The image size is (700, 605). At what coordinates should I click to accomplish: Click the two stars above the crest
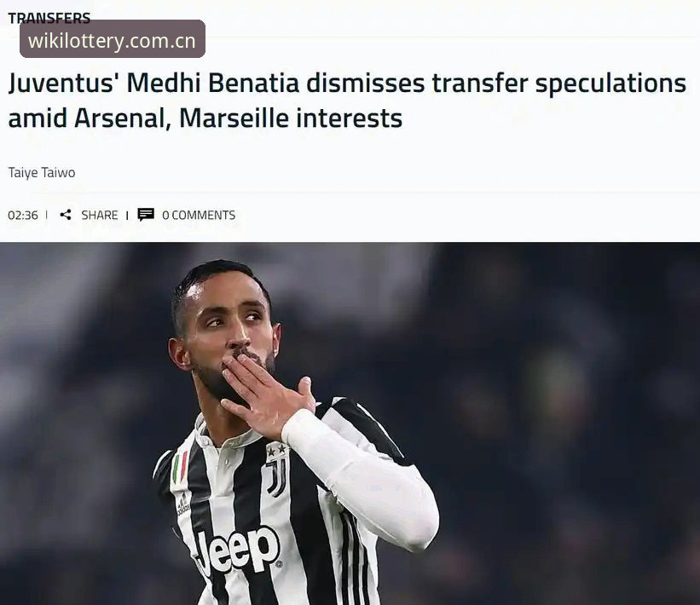(276, 449)
